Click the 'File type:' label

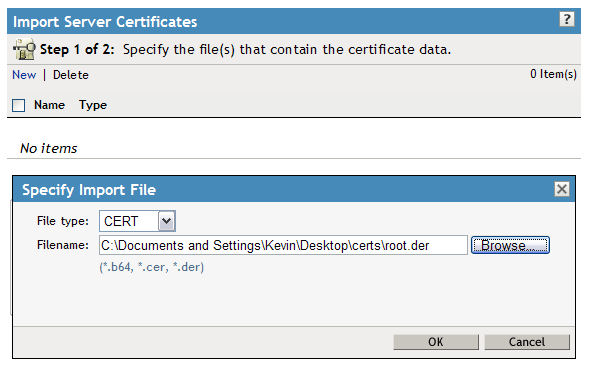coord(63,221)
